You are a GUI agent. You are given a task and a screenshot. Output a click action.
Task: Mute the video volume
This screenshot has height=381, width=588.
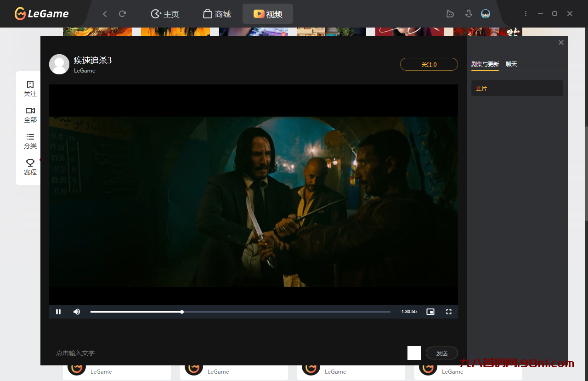(77, 312)
